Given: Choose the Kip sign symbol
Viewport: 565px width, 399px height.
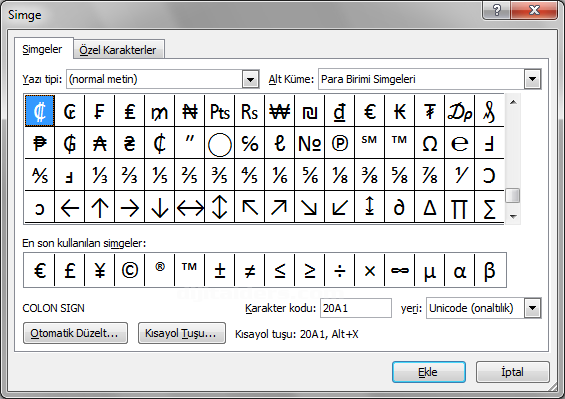Looking at the screenshot, I should (x=399, y=111).
